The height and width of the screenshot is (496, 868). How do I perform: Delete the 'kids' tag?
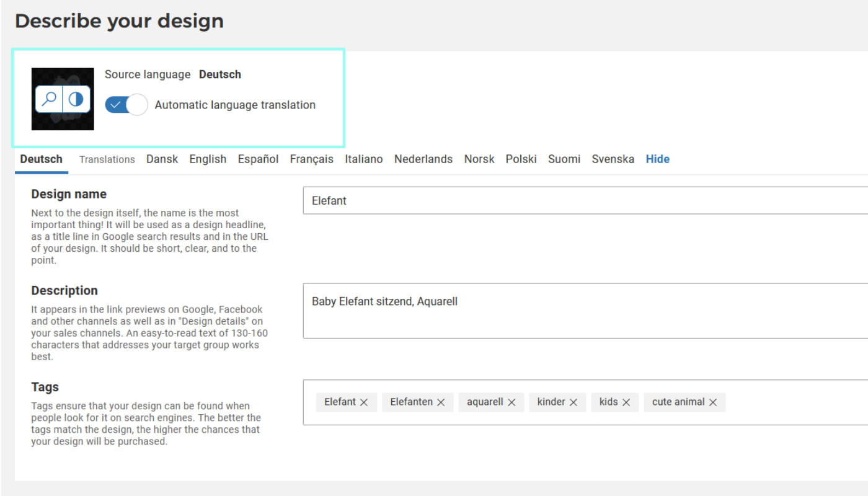point(626,402)
